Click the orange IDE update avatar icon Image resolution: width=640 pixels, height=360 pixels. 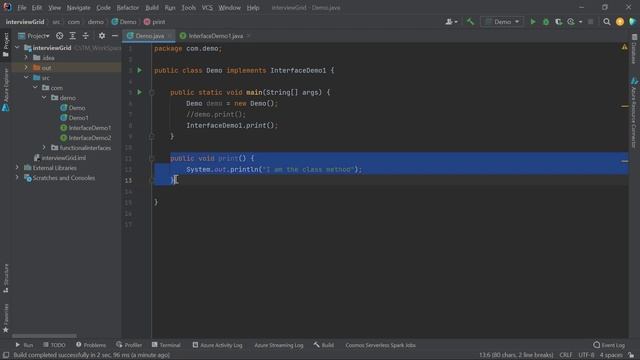point(620,22)
